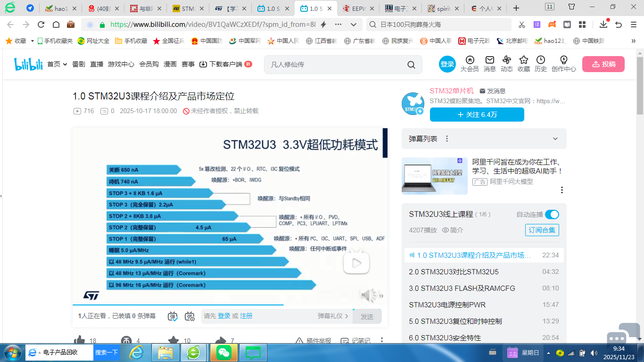The width and height of the screenshot is (644, 362).
Task: Open the 历史 history clock icon
Action: 541,60
